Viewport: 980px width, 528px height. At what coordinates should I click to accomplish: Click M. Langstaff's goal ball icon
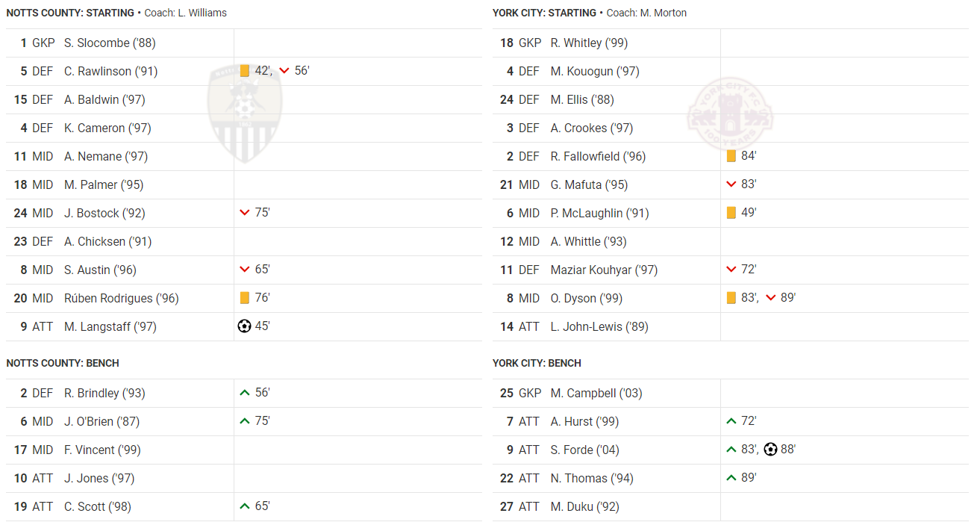pyautogui.click(x=244, y=326)
